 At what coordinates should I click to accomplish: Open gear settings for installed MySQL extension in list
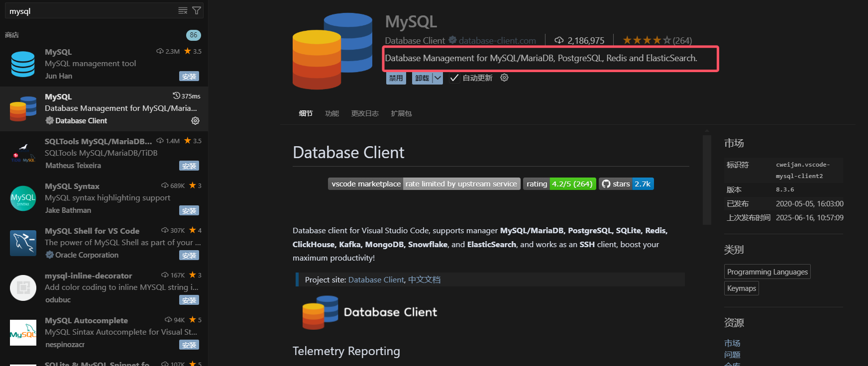pos(195,121)
